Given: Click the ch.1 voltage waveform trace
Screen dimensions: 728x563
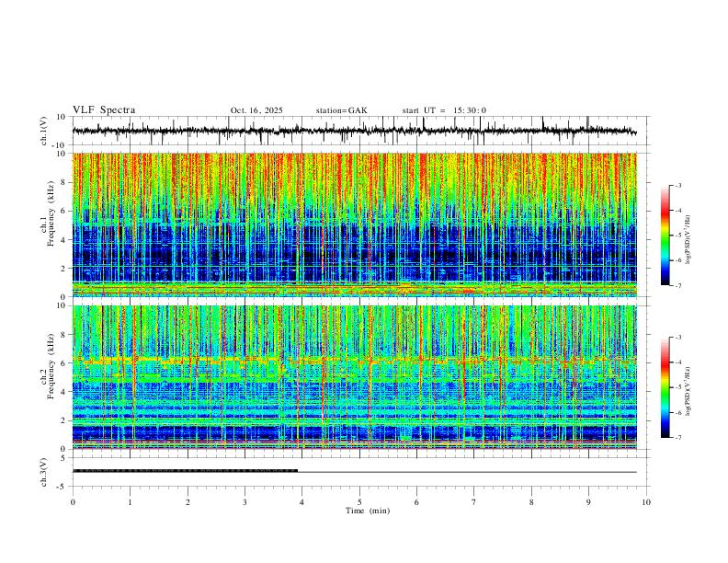Looking at the screenshot, I should click(x=355, y=131).
